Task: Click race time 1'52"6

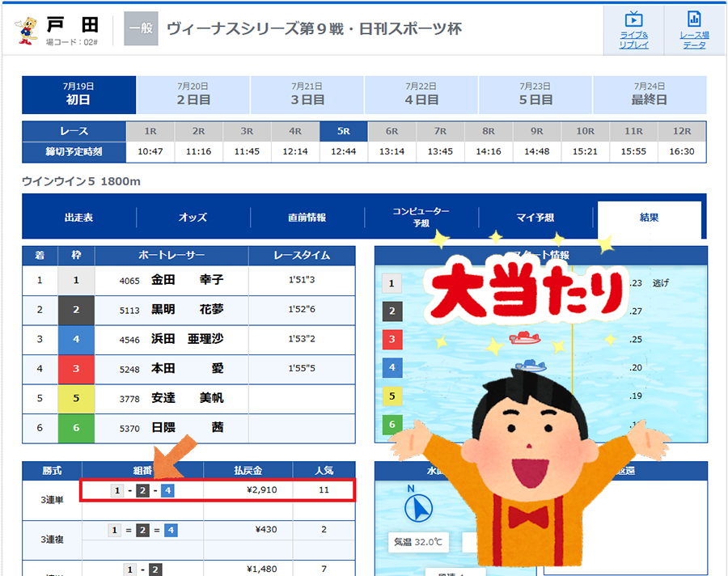Action: point(302,309)
